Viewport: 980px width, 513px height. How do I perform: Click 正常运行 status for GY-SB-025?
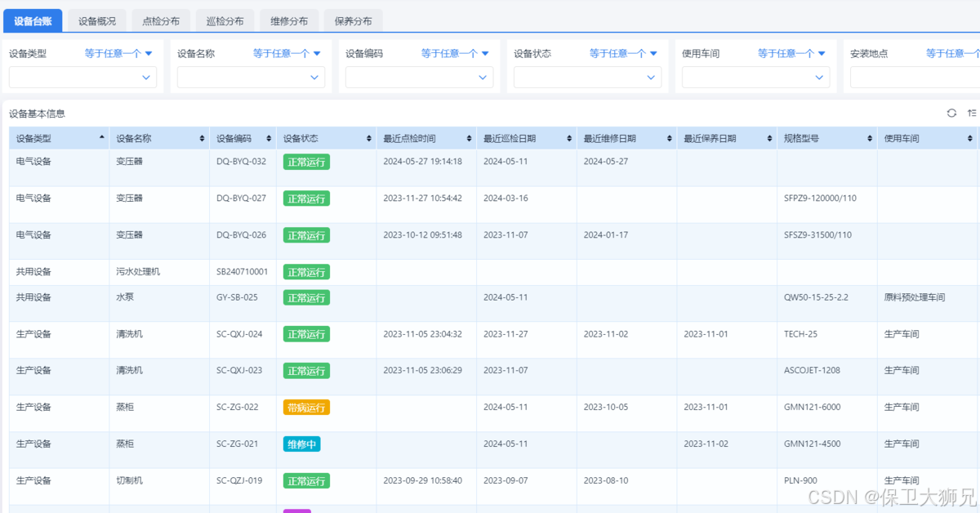306,297
